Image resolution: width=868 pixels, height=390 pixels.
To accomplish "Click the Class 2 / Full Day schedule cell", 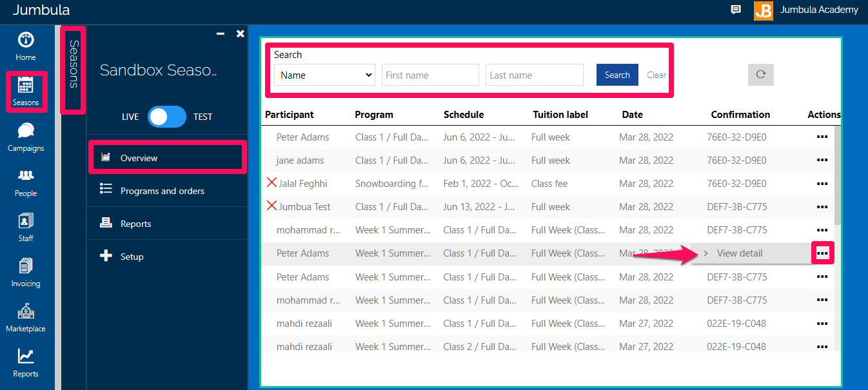I will [x=480, y=347].
